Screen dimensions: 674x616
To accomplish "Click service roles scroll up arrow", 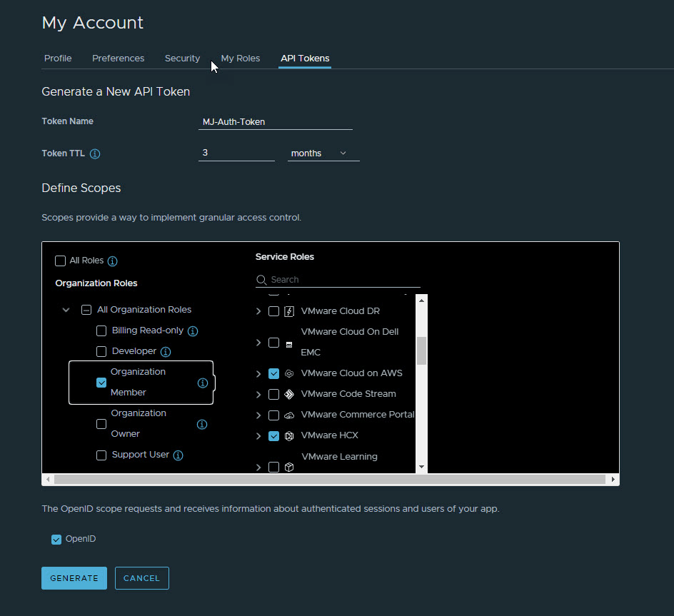I will (x=422, y=301).
